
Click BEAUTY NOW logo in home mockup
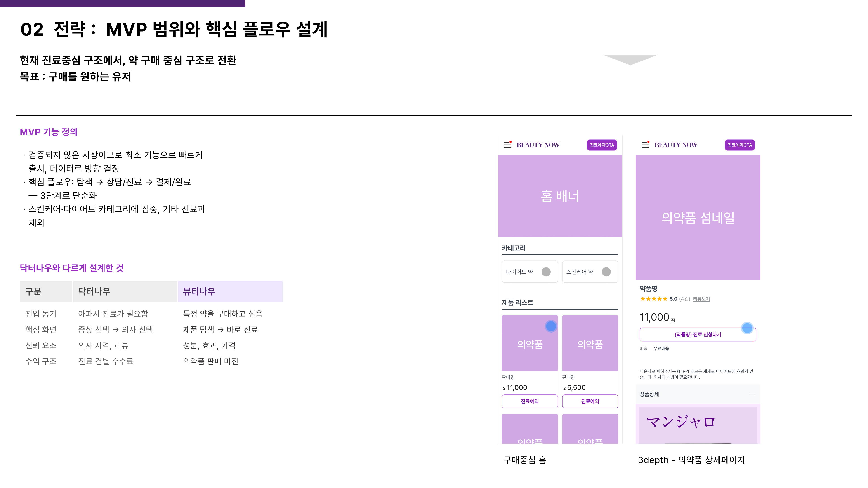pos(538,145)
